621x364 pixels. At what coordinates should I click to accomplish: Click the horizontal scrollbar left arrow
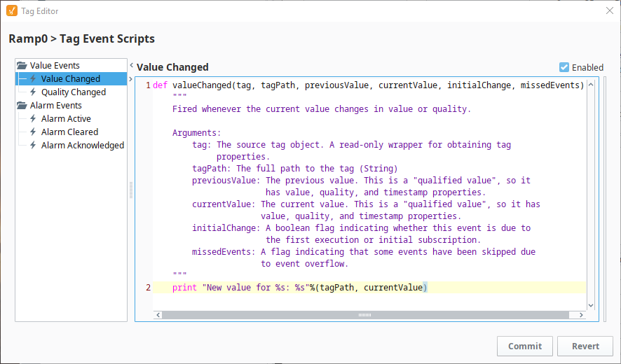point(158,315)
